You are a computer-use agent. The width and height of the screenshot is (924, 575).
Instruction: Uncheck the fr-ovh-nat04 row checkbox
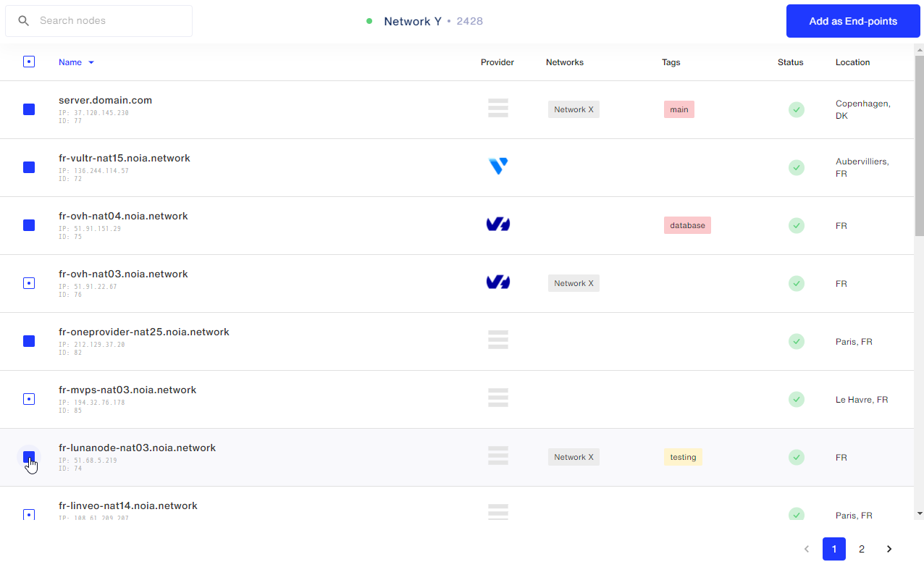29,225
